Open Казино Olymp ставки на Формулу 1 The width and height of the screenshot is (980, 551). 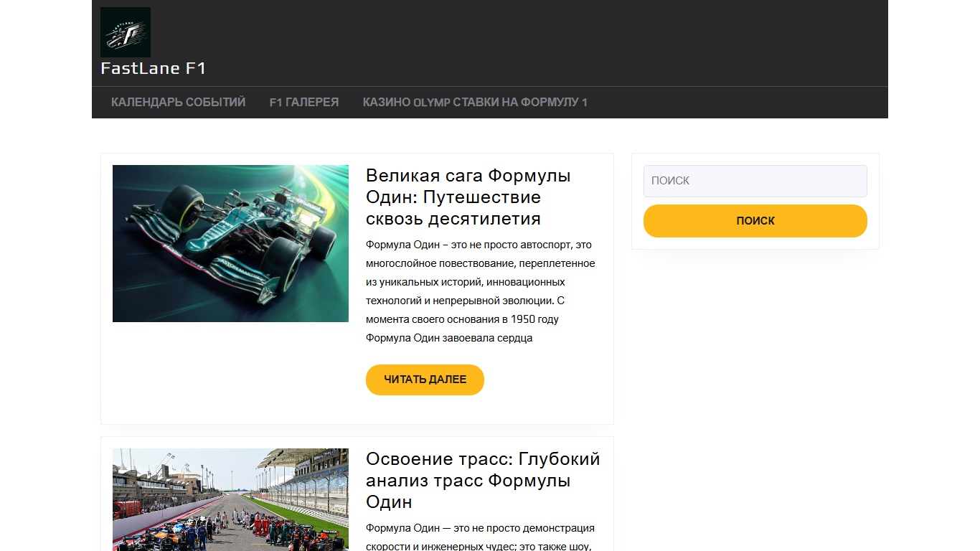(x=475, y=103)
